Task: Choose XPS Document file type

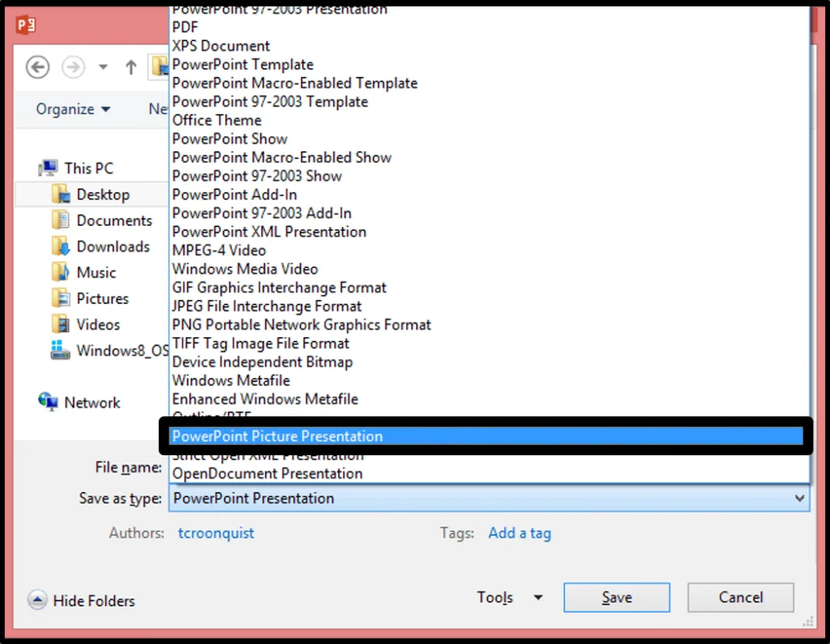Action: tap(489, 45)
